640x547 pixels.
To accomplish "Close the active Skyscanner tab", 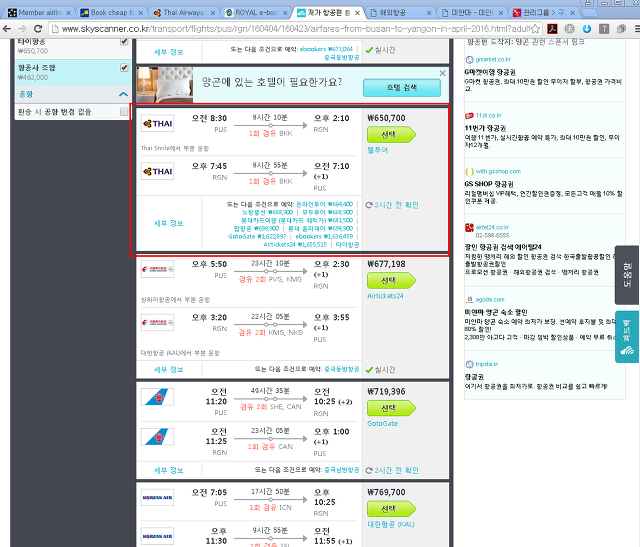I will tap(357, 13).
